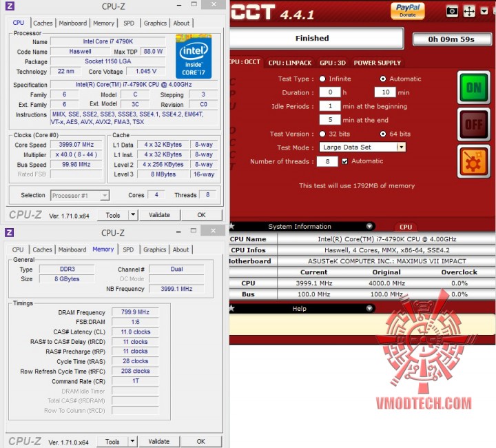This screenshot has height=448, width=496.
Task: Click the top CPU-Z window logo icon
Action: (x=10, y=6)
